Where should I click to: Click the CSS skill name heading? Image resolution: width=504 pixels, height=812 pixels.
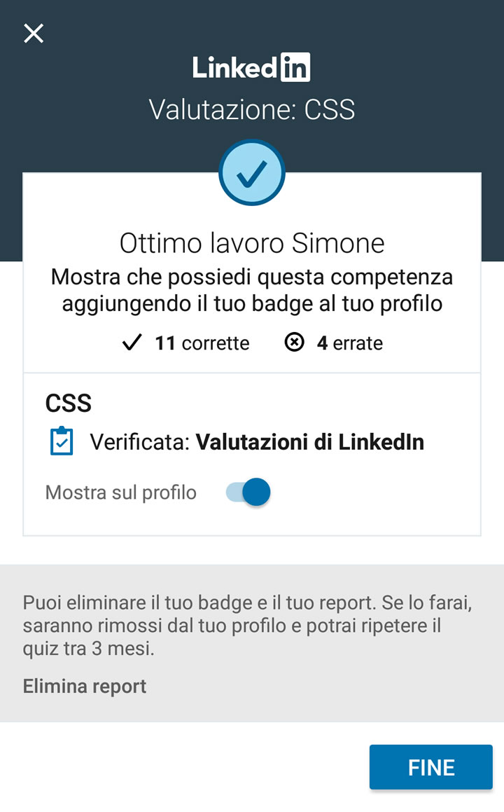click(69, 404)
